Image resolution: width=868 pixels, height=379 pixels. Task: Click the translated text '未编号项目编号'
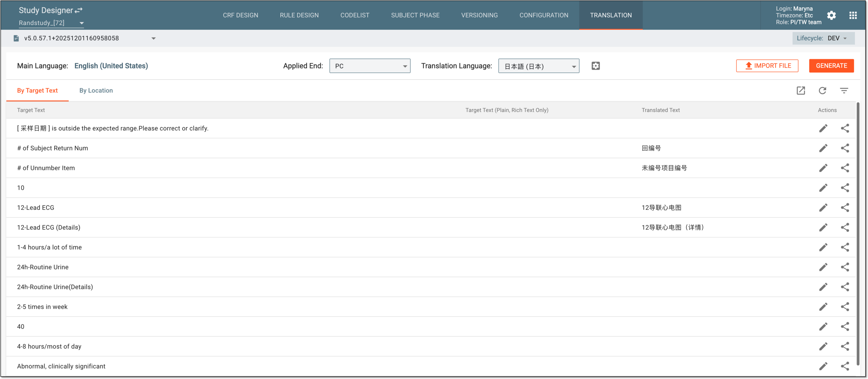coord(664,168)
